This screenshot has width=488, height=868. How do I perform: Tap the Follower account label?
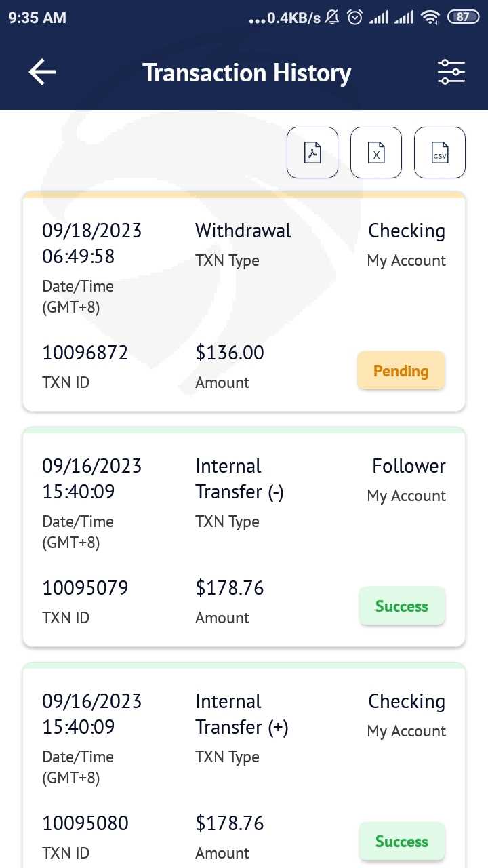pyautogui.click(x=409, y=466)
